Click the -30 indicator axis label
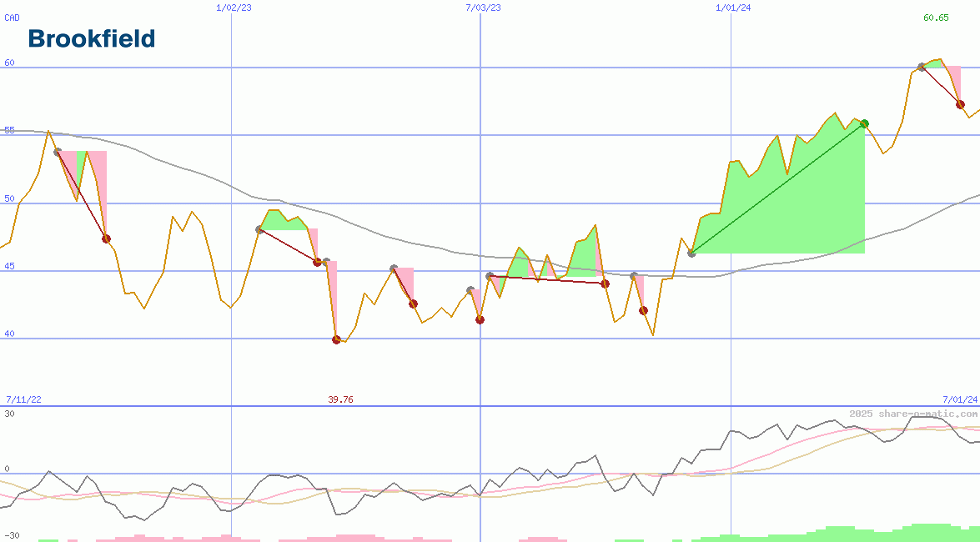 [x=11, y=536]
